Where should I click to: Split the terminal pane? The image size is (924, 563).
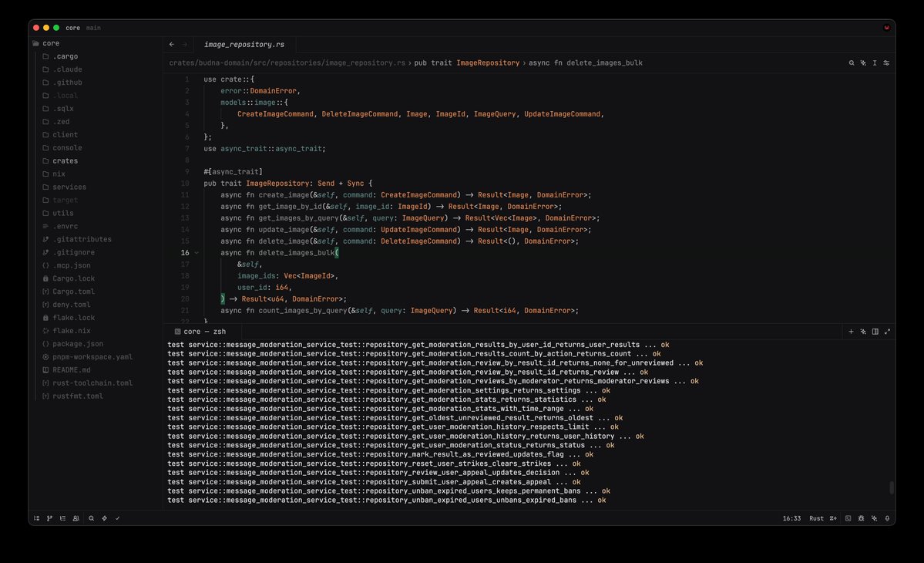point(875,332)
